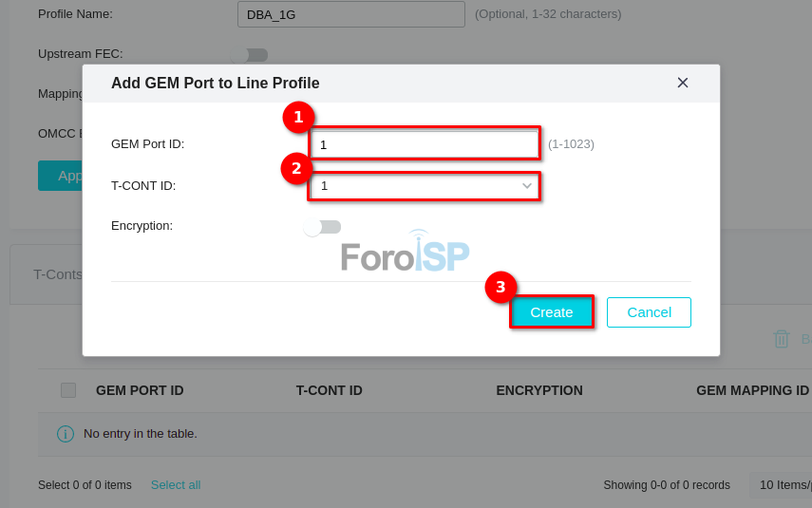Image resolution: width=812 pixels, height=508 pixels.
Task: Click the ForoISP watermark logo
Action: point(405,253)
